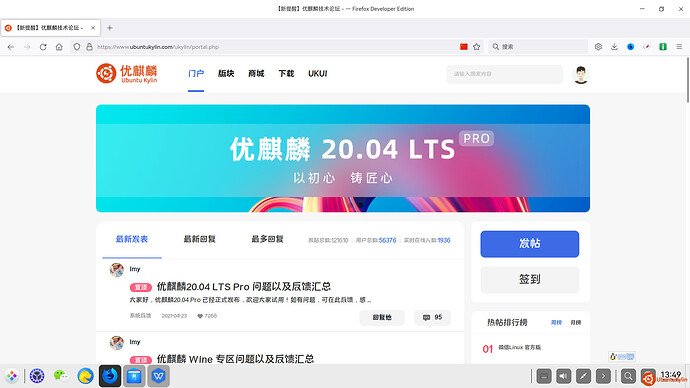Click the forward navigation arrow
This screenshot has height=388, width=690.
(x=27, y=47)
